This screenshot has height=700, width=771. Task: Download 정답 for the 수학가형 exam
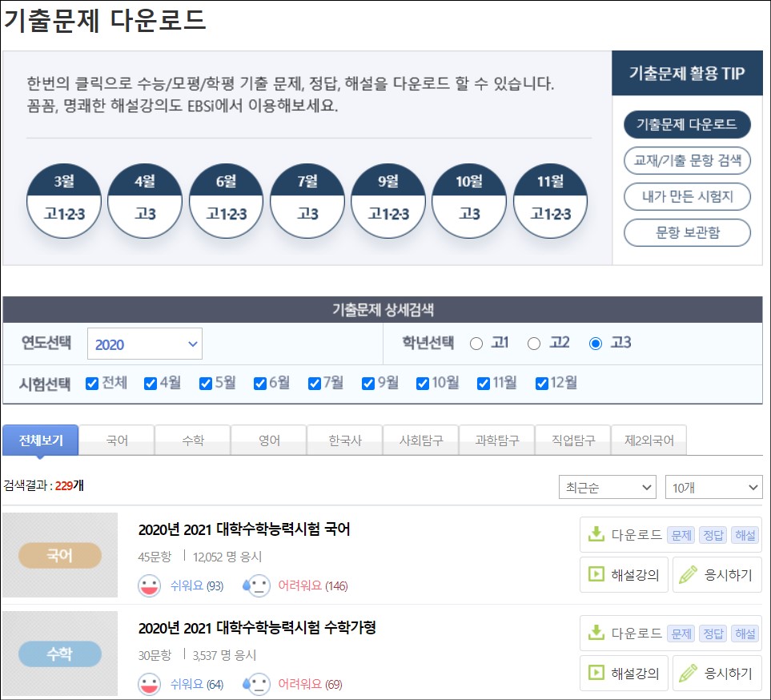pos(713,633)
